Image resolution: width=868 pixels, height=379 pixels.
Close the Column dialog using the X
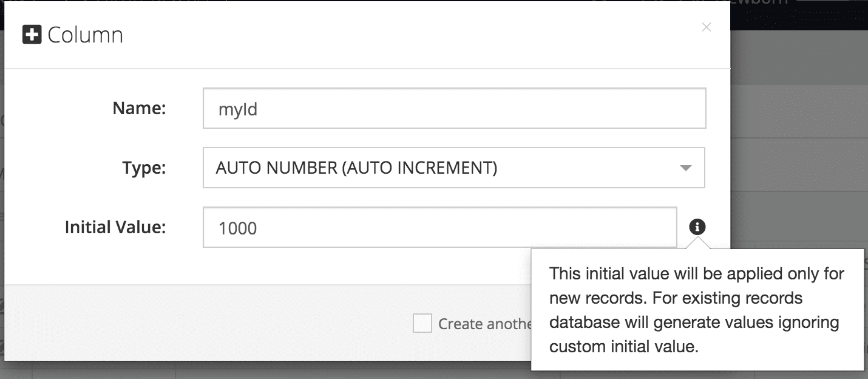click(x=706, y=27)
